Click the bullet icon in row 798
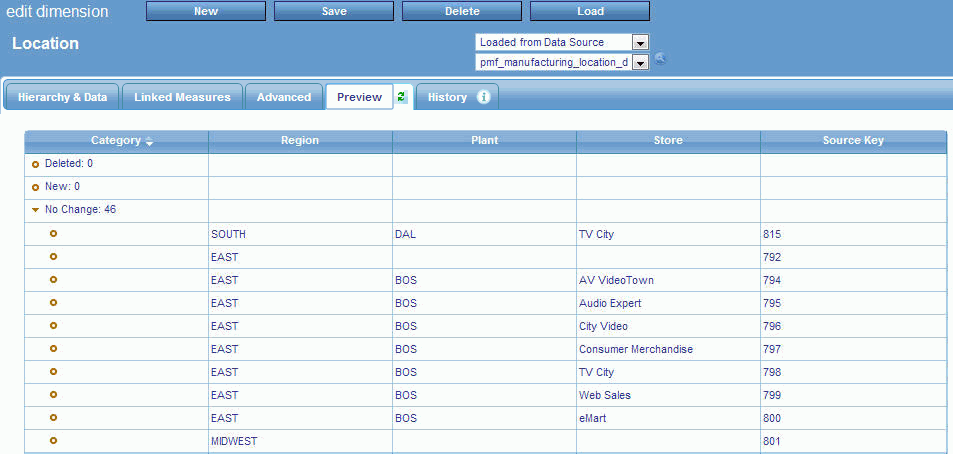The image size is (953, 454). (x=53, y=371)
